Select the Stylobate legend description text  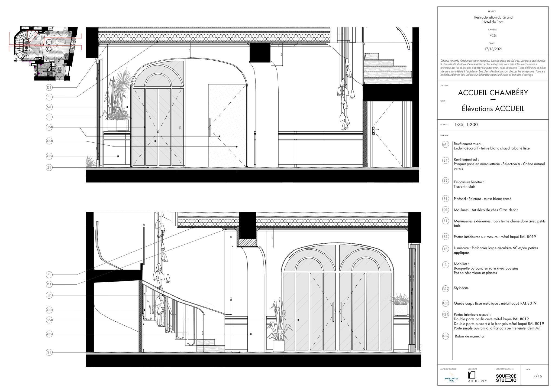click(x=461, y=288)
